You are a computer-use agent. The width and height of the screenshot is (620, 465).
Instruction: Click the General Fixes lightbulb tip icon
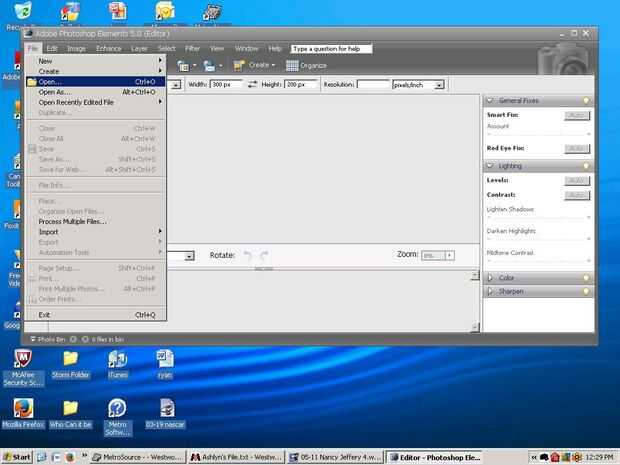click(x=586, y=100)
